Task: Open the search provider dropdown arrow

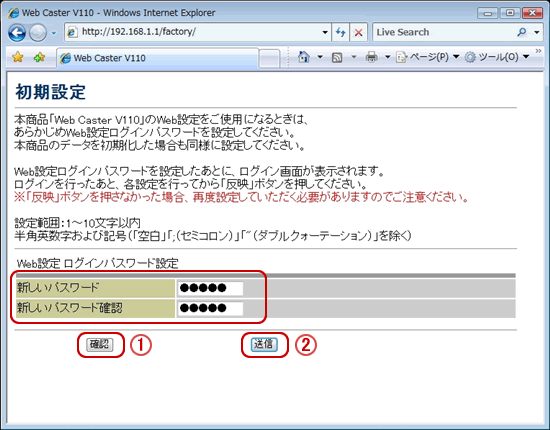Action: click(x=537, y=32)
